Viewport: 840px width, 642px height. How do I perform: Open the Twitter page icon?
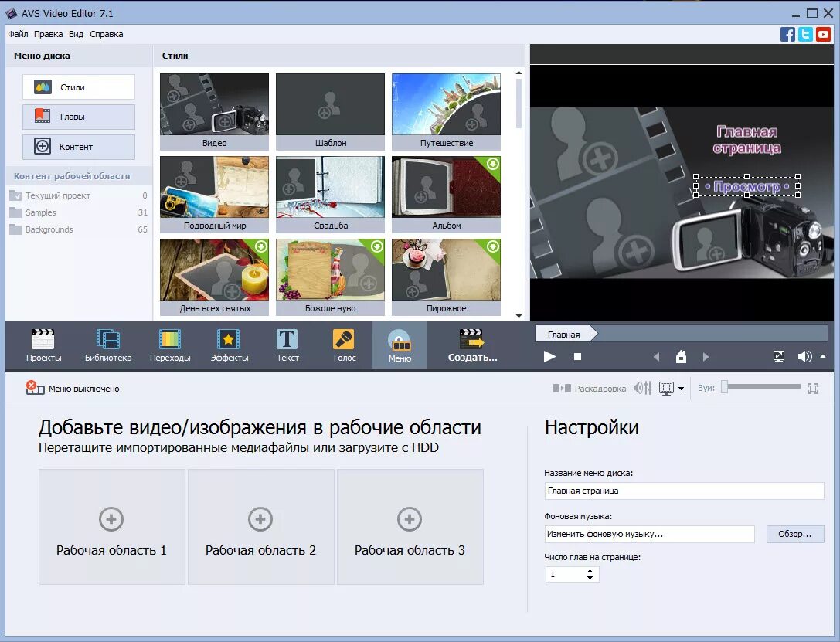click(805, 34)
